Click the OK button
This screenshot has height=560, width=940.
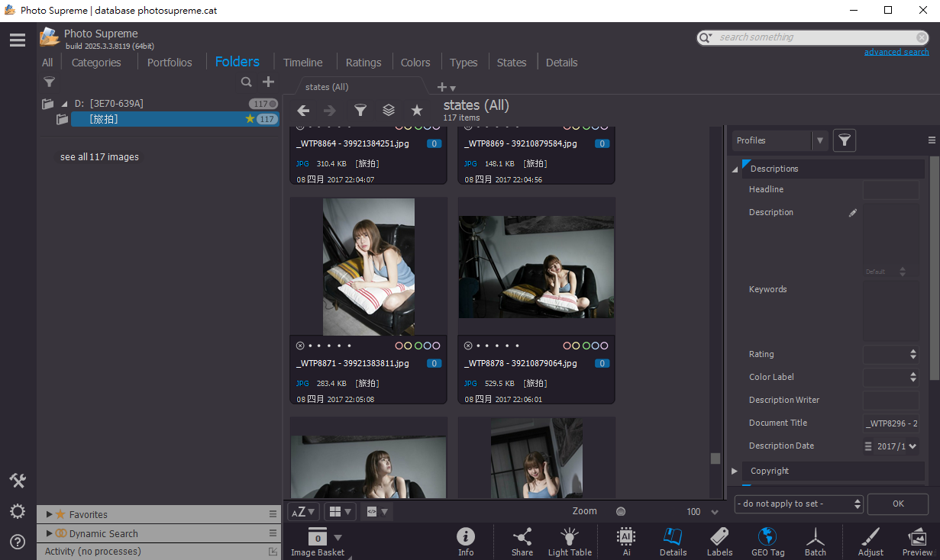[898, 504]
